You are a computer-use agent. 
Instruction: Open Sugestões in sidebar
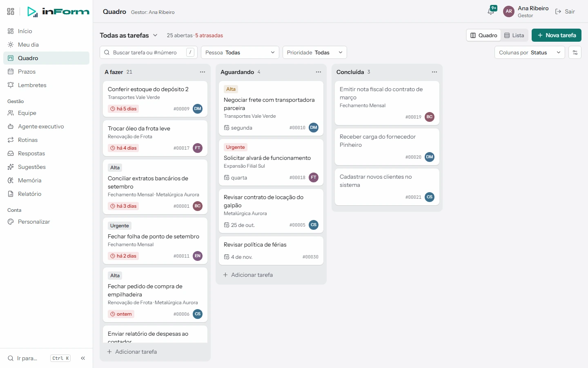point(46,167)
